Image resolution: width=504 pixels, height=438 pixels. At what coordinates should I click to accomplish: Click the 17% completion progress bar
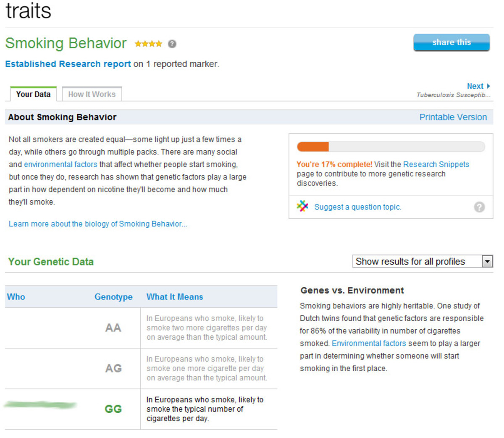point(391,147)
